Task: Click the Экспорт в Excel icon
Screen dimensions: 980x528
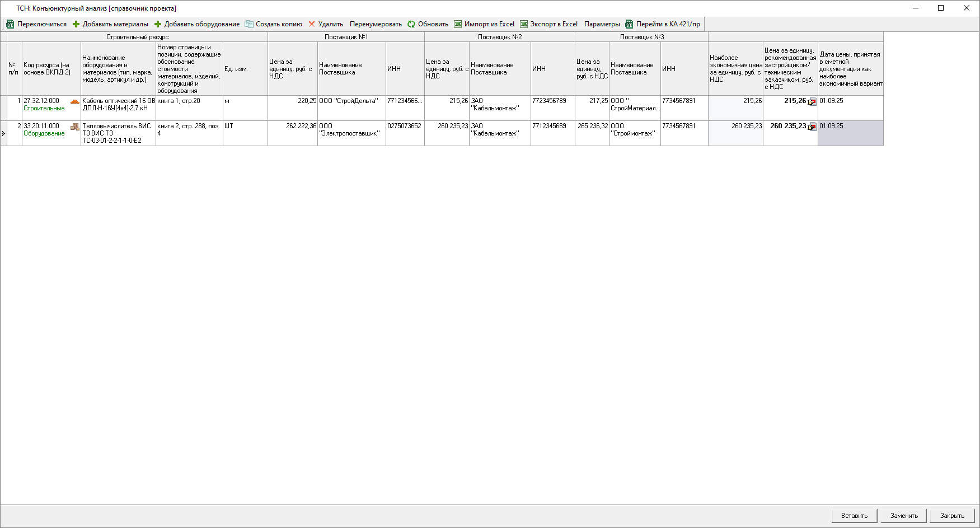Action: pyautogui.click(x=524, y=24)
